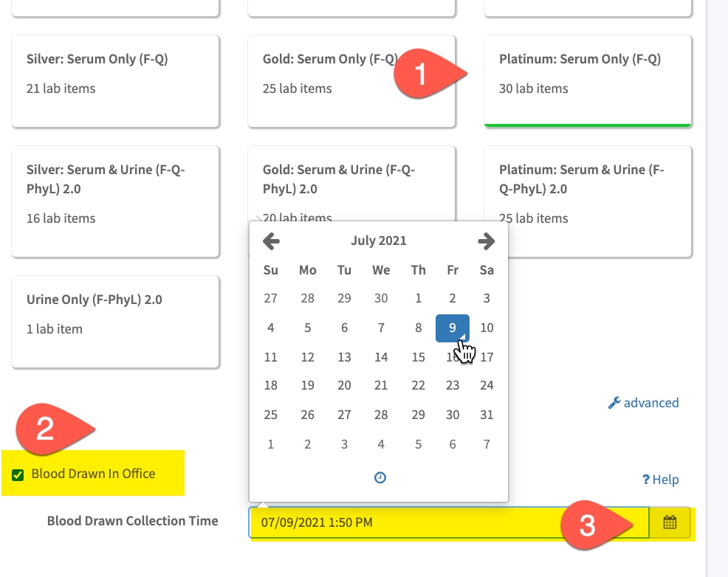Open the question mark Help link

[x=660, y=480]
